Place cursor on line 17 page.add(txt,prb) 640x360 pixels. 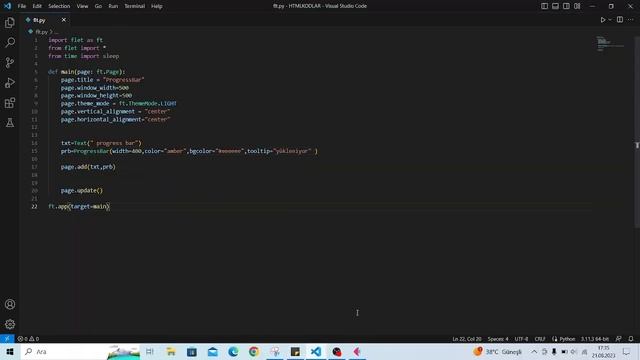[x=88, y=167]
